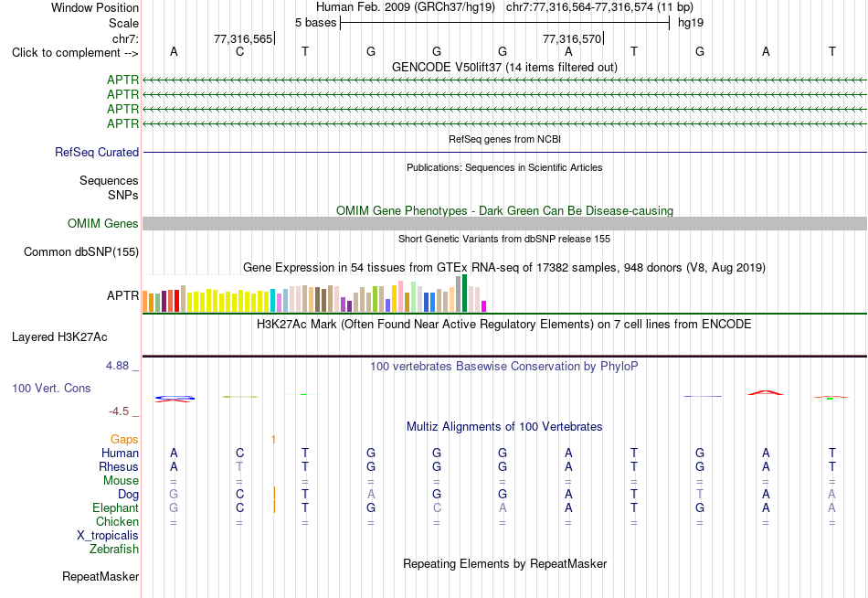The image size is (868, 598).
Task: Click the RefSeq Curated blue gene line
Action: tap(504, 152)
